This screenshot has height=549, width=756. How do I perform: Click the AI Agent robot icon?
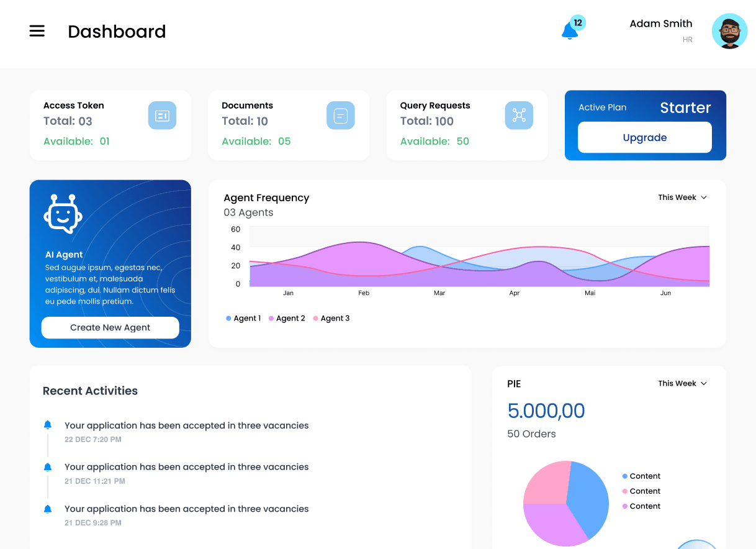pos(63,213)
